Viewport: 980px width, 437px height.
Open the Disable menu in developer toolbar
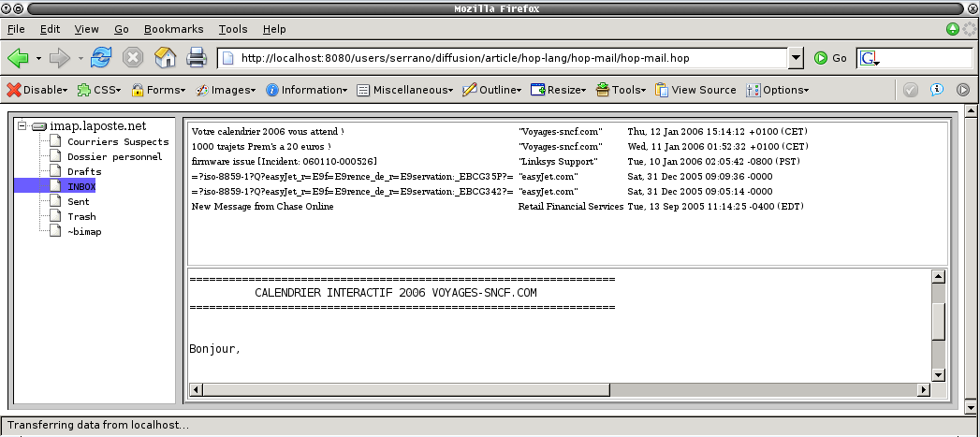click(x=37, y=90)
